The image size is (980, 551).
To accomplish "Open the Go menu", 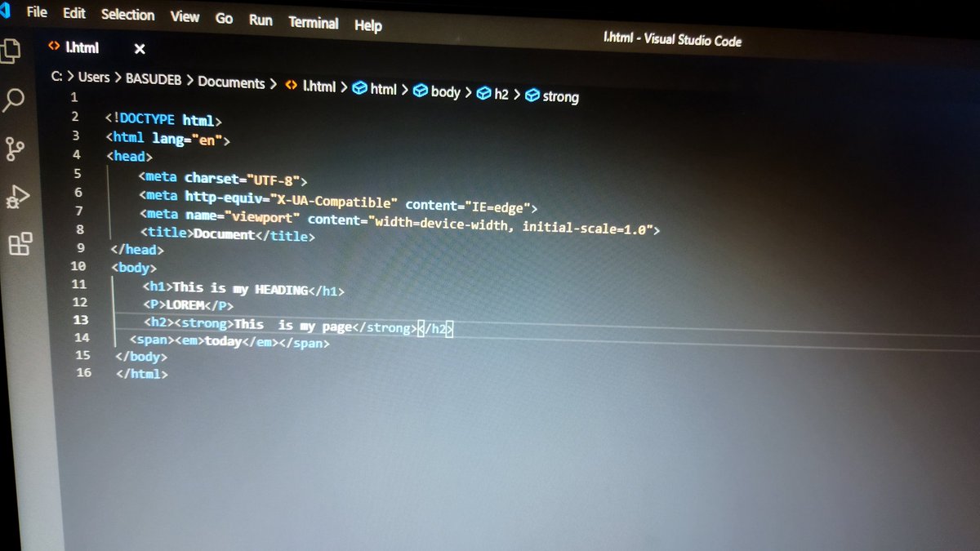I will tap(224, 18).
